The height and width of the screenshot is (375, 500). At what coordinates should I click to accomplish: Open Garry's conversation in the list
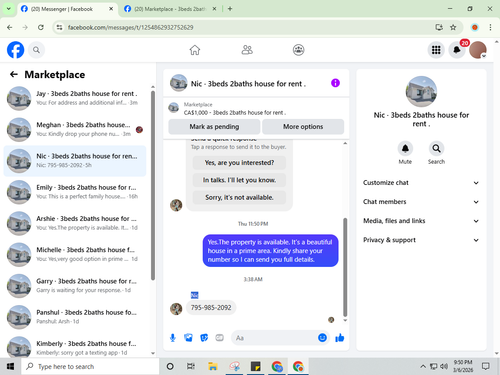coord(75,285)
